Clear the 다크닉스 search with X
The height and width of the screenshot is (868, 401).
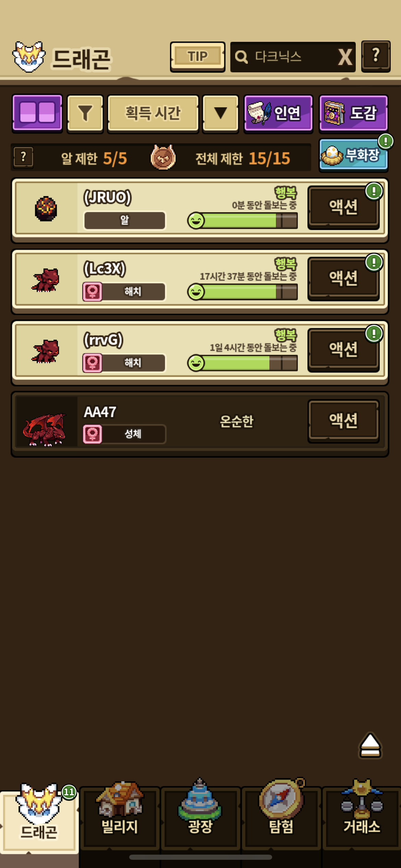[x=345, y=57]
